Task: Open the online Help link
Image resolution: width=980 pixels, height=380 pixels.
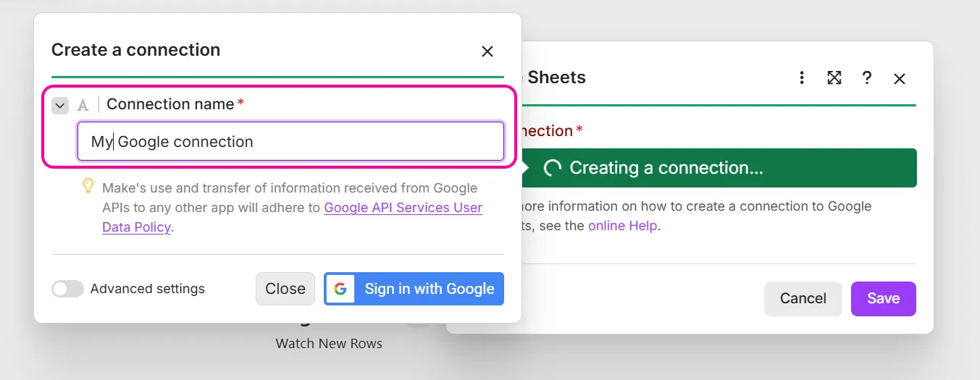Action: click(x=622, y=226)
